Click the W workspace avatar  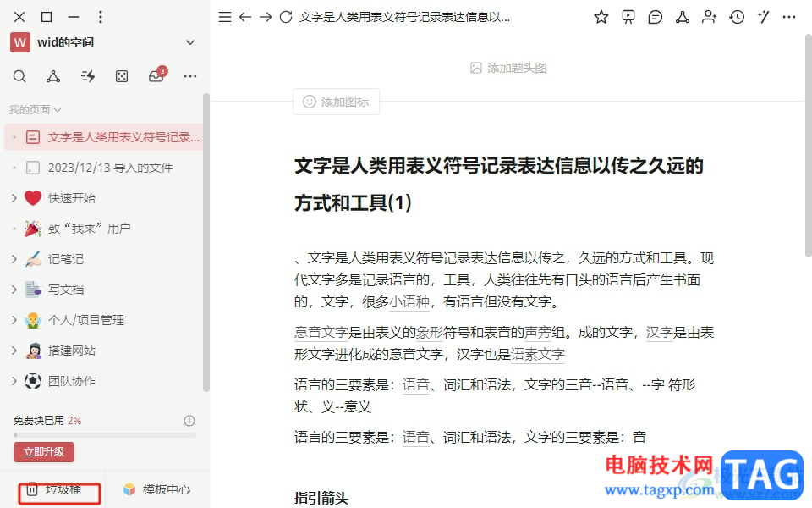[x=19, y=42]
